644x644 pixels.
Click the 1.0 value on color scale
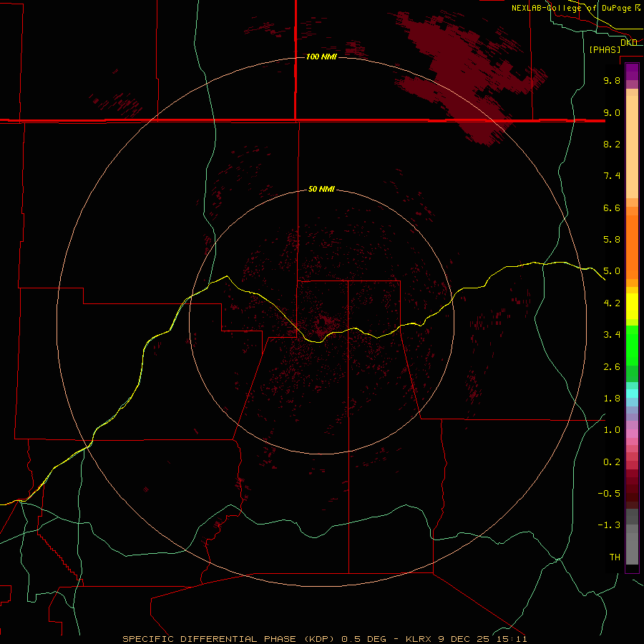[612, 430]
